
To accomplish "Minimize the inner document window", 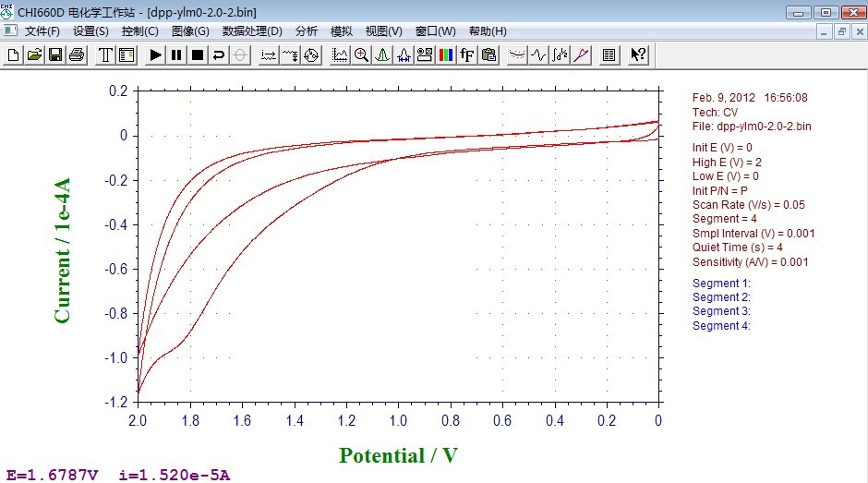I will (824, 31).
